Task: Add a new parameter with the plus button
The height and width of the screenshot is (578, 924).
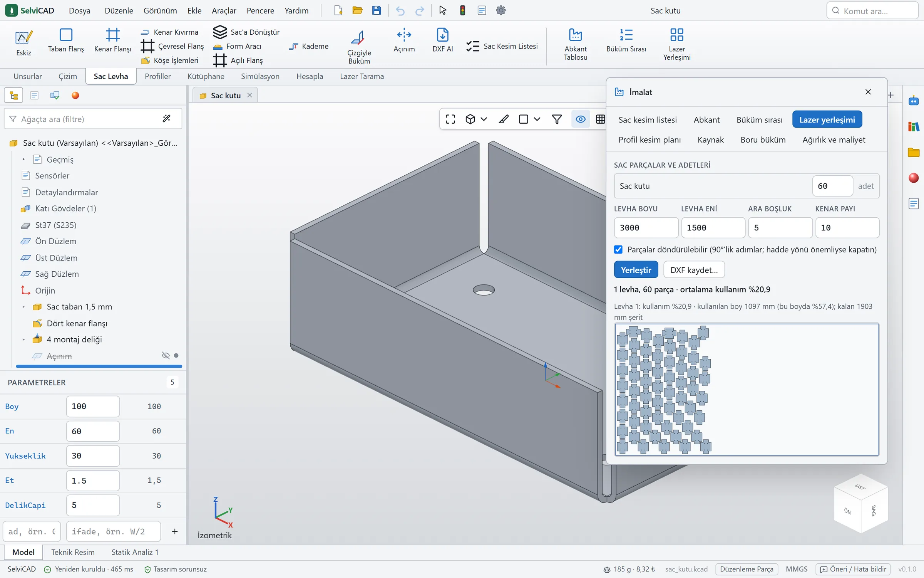Action: [174, 531]
